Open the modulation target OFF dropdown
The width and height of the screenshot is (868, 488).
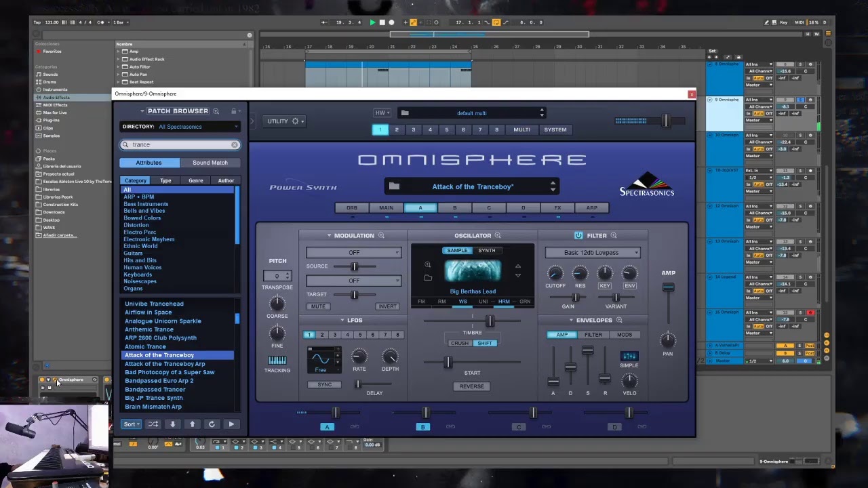click(x=354, y=281)
